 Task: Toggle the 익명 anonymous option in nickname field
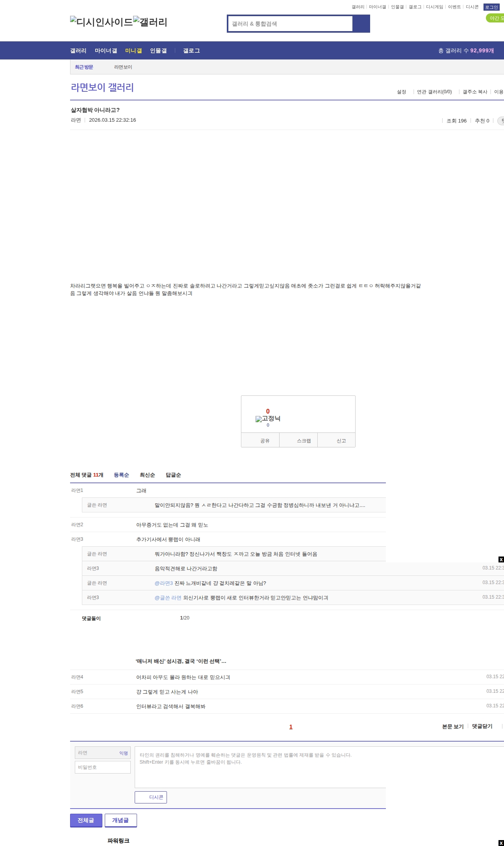pyautogui.click(x=123, y=753)
